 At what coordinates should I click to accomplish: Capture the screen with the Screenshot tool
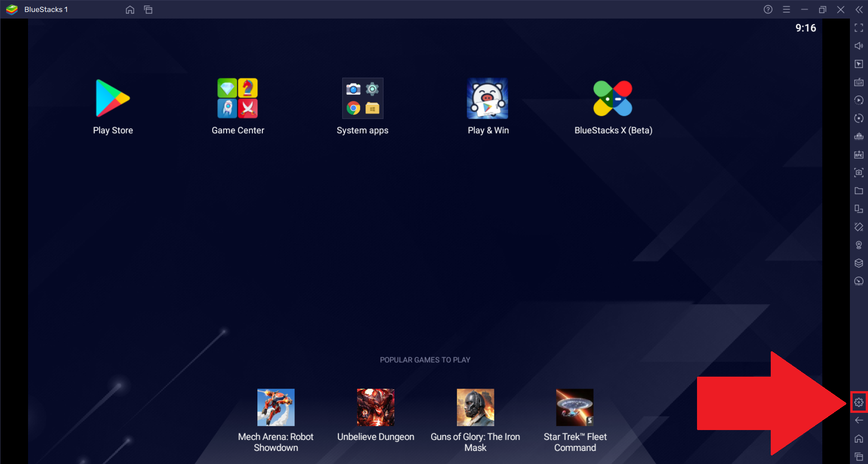859,172
